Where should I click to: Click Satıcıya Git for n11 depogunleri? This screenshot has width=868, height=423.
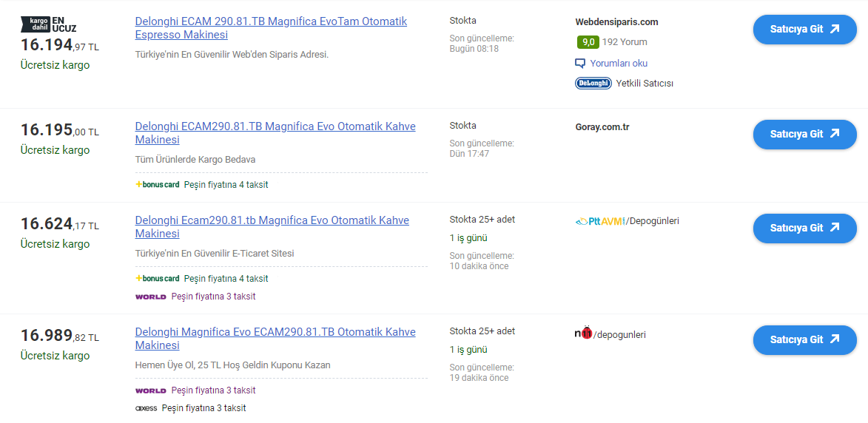pos(804,339)
